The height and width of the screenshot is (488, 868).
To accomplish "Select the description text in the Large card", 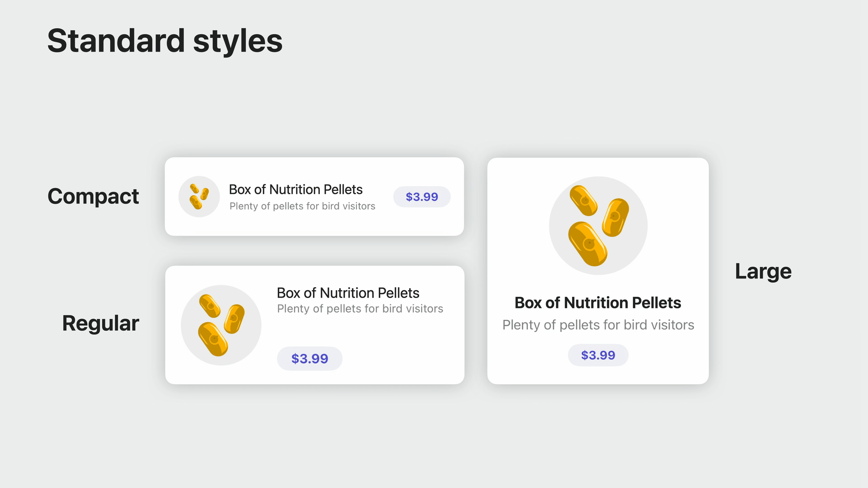I will click(598, 325).
